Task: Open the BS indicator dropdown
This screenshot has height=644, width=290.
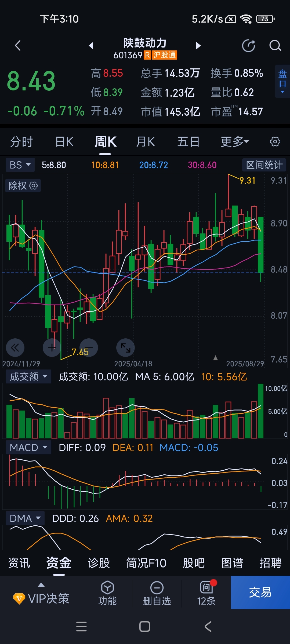Action: [x=20, y=165]
